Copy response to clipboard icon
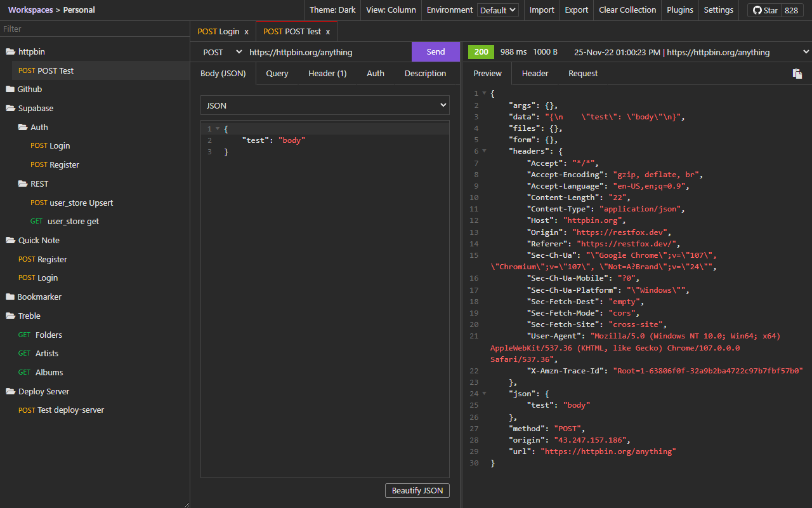This screenshot has height=508, width=812. (x=797, y=74)
